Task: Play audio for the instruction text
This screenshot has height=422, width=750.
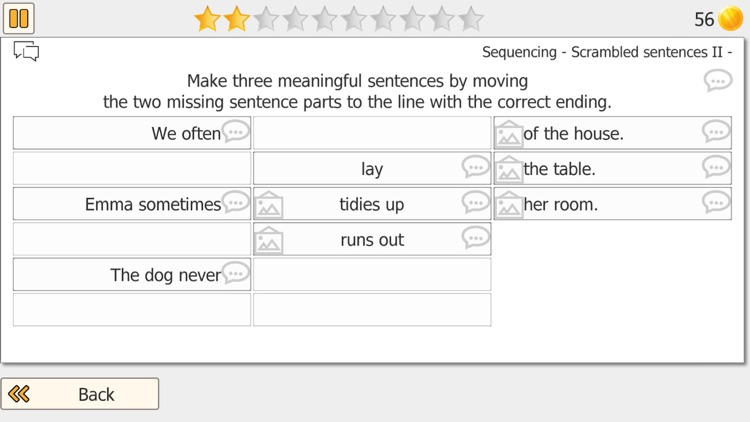Action: (x=717, y=80)
